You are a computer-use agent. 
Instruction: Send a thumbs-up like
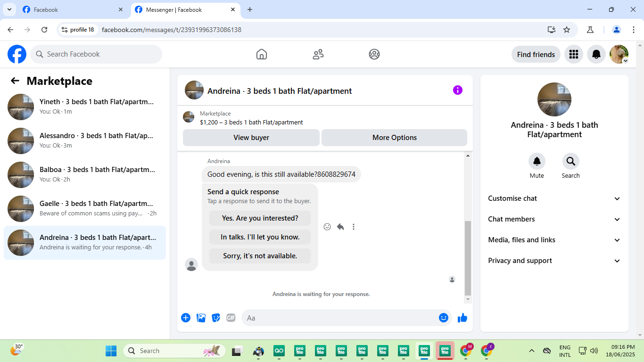[x=462, y=318]
